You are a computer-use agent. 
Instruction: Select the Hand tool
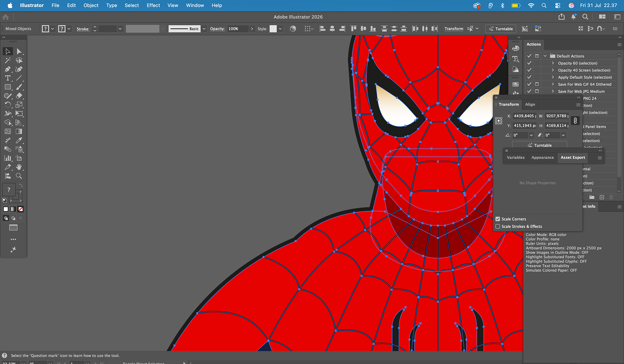pyautogui.click(x=19, y=167)
